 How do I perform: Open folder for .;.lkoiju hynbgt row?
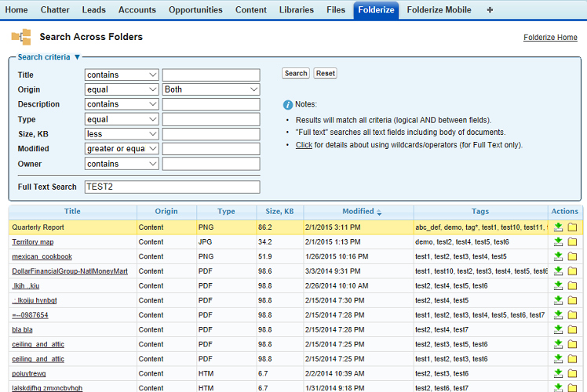pyautogui.click(x=572, y=300)
